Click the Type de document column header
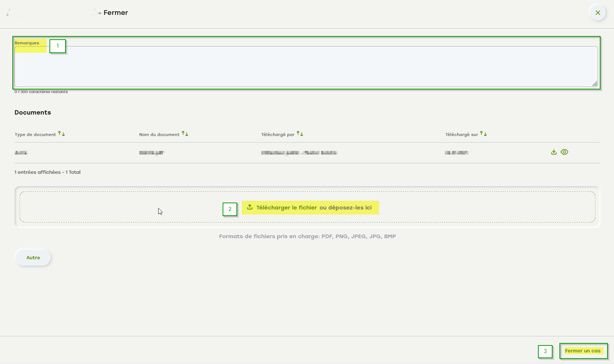Image resolution: width=614 pixels, height=364 pixels. coord(35,135)
